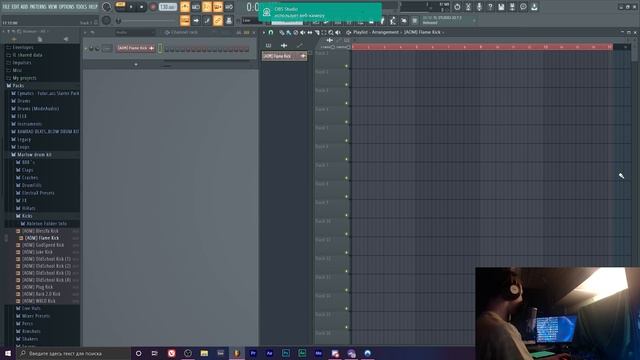This screenshot has width=640, height=360.
Task: Select the Mute tool in playlist toolbar
Action: pos(302,32)
